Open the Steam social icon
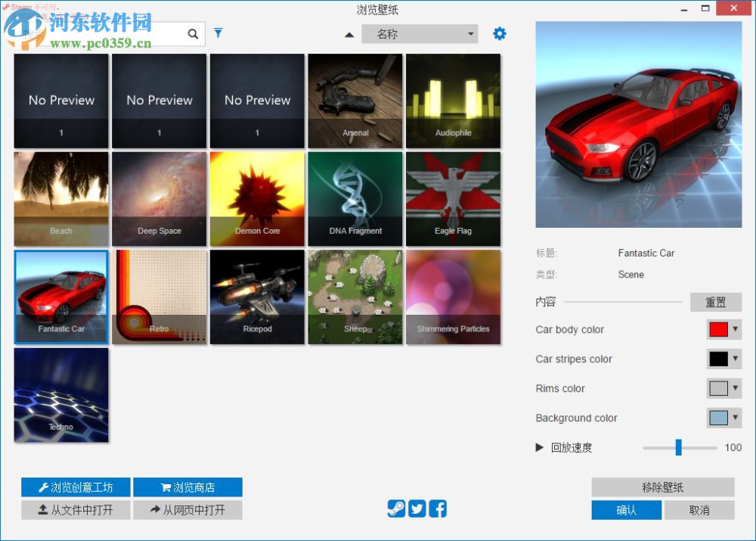This screenshot has width=756, height=541. click(396, 508)
